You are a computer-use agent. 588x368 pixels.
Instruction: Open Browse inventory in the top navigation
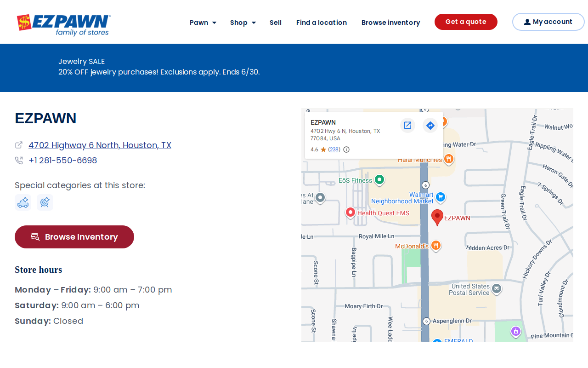click(391, 23)
